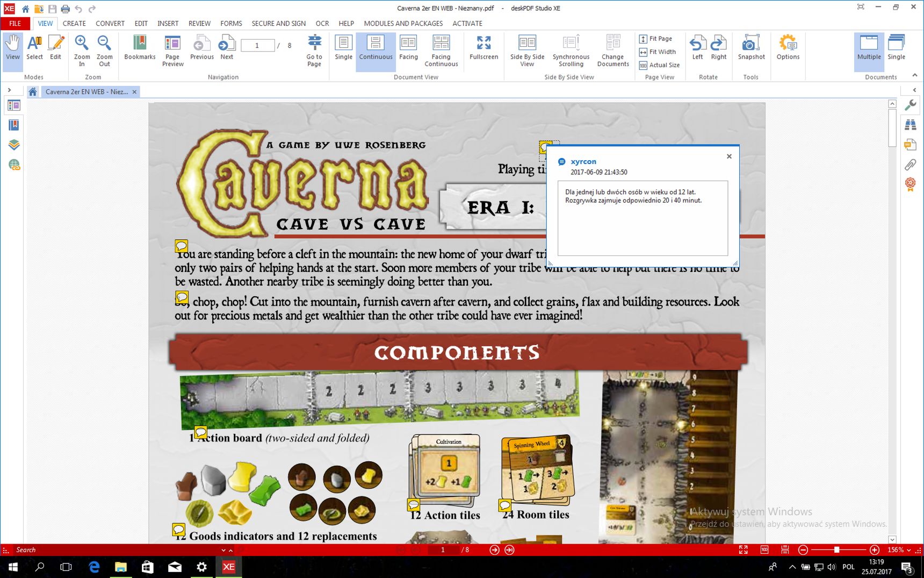Click the Undo arrow

coord(78,9)
